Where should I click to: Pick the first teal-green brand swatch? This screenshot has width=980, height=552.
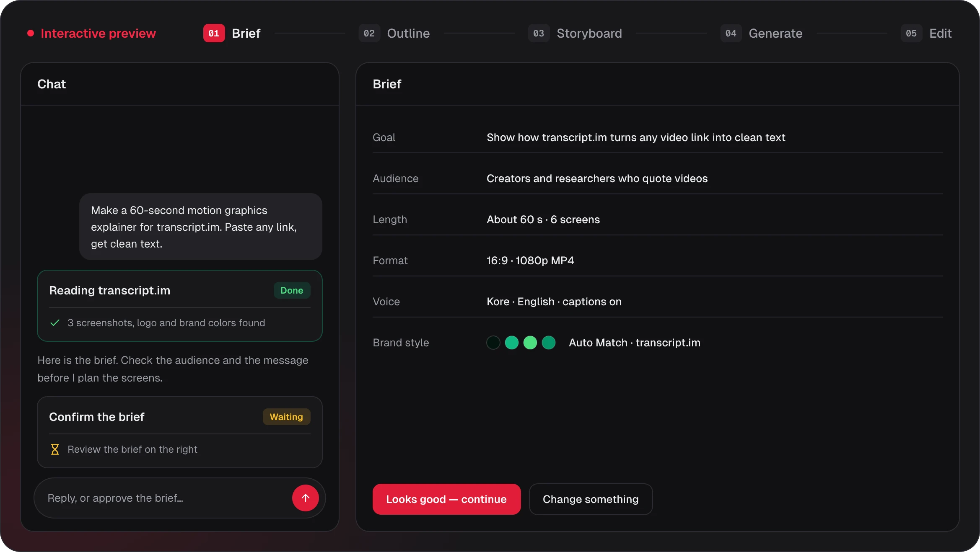point(512,343)
